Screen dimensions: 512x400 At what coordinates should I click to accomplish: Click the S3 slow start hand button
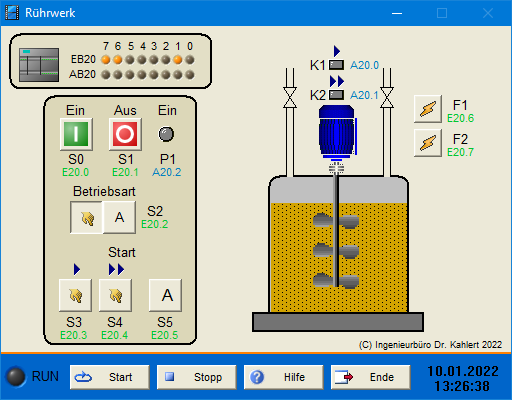click(75, 295)
